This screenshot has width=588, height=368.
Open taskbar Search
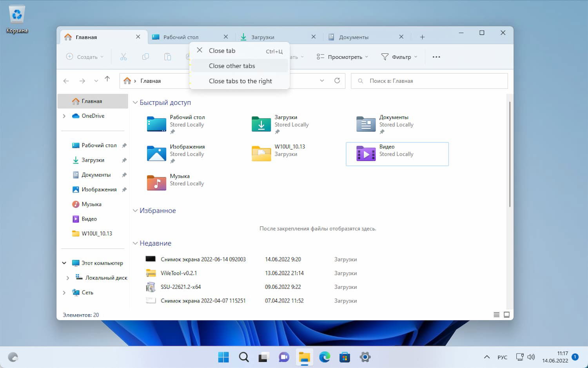(244, 357)
